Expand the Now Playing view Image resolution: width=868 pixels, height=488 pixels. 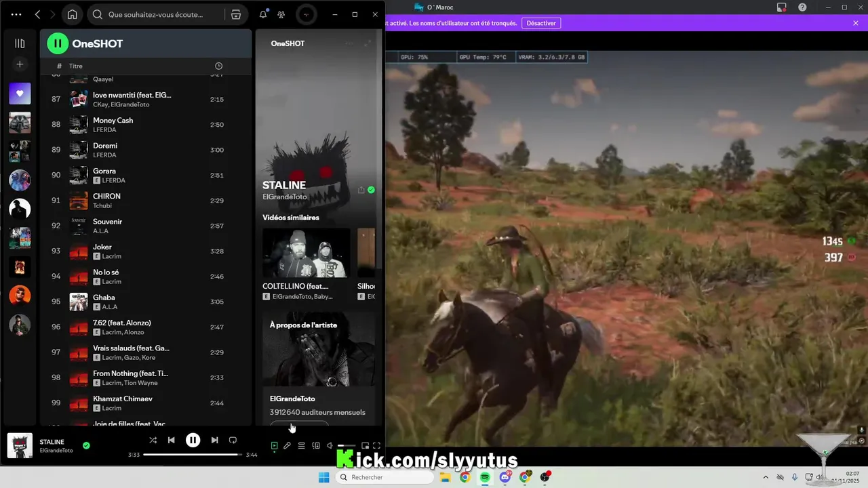[368, 43]
